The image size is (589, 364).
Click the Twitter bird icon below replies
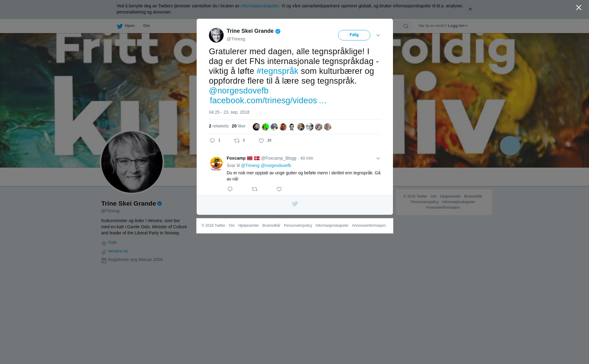click(x=295, y=204)
